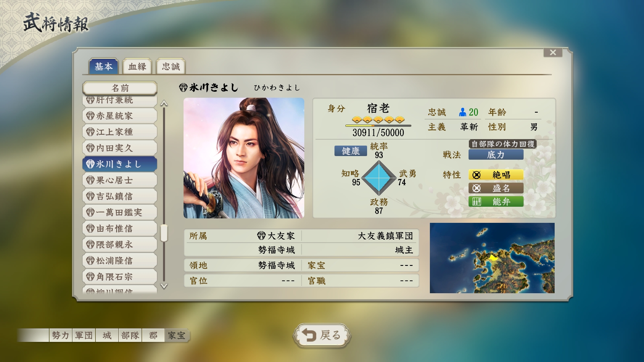Sort the list by 名前 header
Screen dimensions: 644x362
click(120, 88)
